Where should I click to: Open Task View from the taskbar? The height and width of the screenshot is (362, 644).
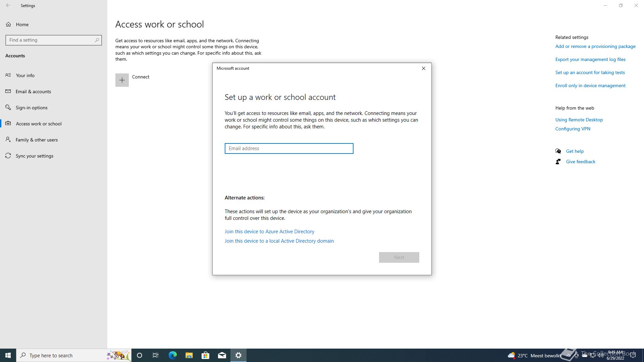(156, 355)
